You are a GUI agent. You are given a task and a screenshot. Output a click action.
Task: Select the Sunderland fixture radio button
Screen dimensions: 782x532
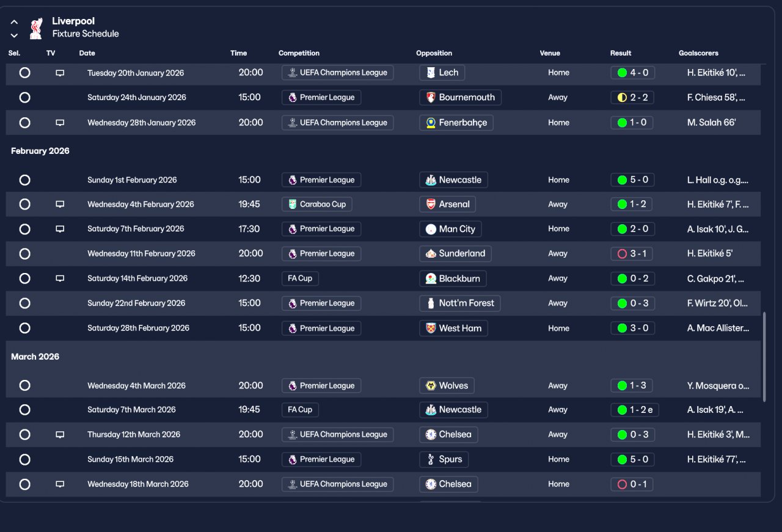pos(24,253)
